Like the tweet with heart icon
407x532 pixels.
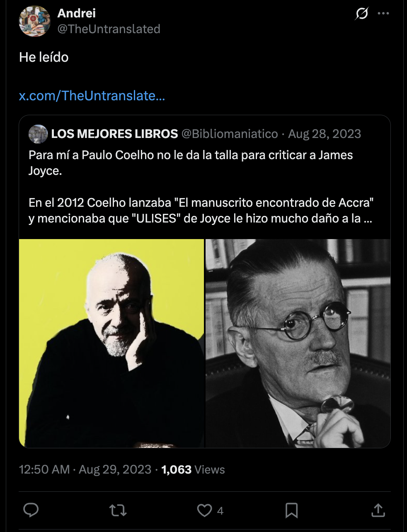click(x=204, y=510)
